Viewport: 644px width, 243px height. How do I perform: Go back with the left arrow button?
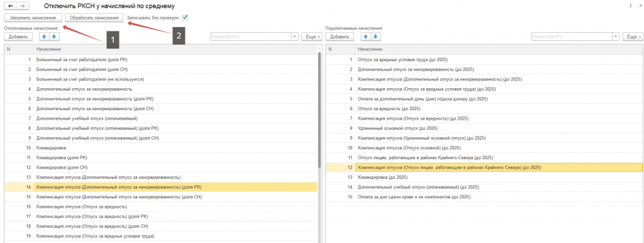pyautogui.click(x=10, y=6)
